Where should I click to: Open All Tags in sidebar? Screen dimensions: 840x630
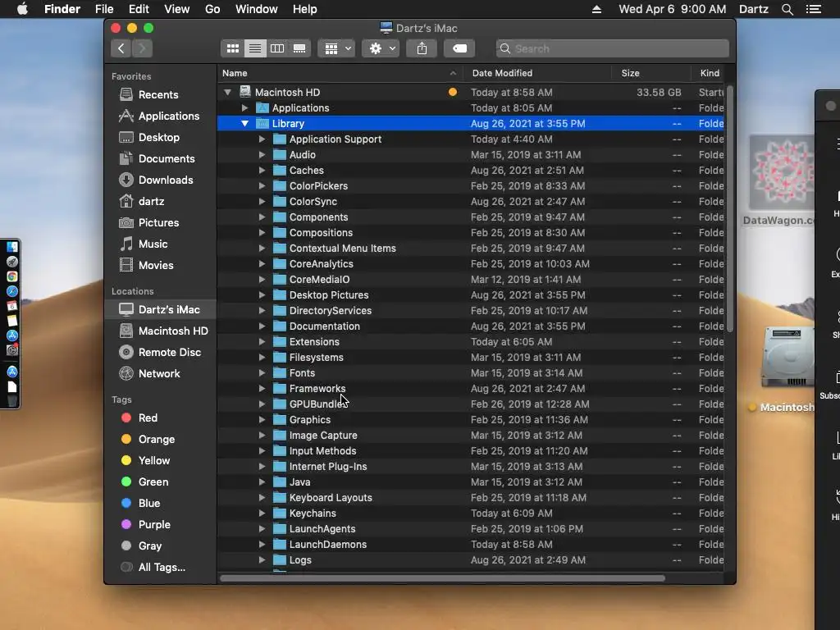tap(160, 568)
